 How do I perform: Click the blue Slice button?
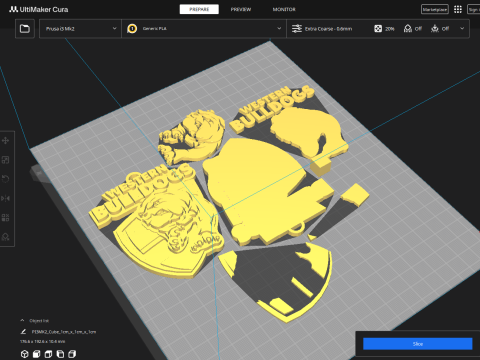[x=418, y=344]
